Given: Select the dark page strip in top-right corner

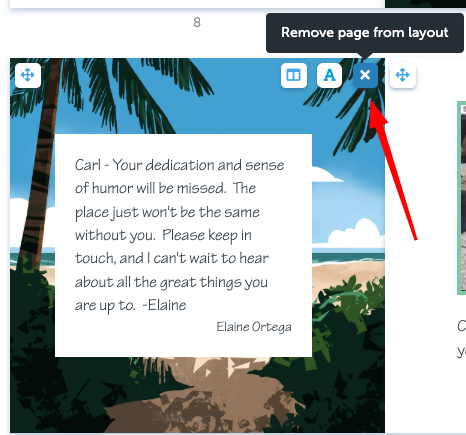Looking at the screenshot, I should click(425, 4).
